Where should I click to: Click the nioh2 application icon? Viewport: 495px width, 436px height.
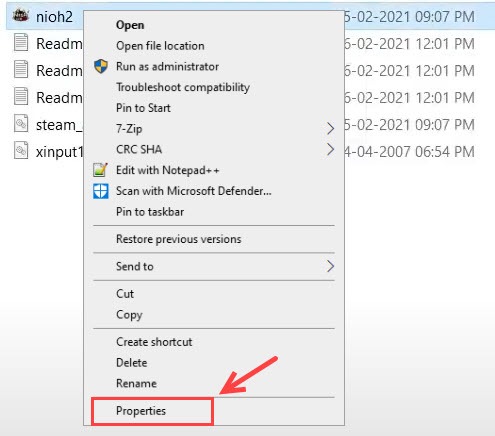click(21, 16)
